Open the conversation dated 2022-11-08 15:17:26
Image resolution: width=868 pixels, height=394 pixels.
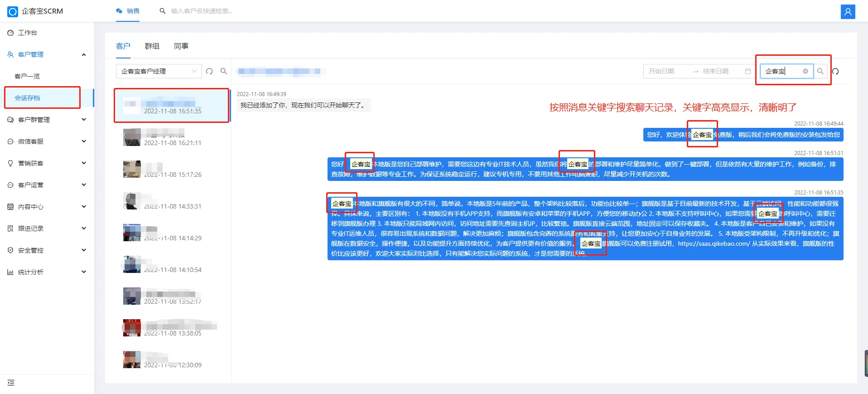172,169
